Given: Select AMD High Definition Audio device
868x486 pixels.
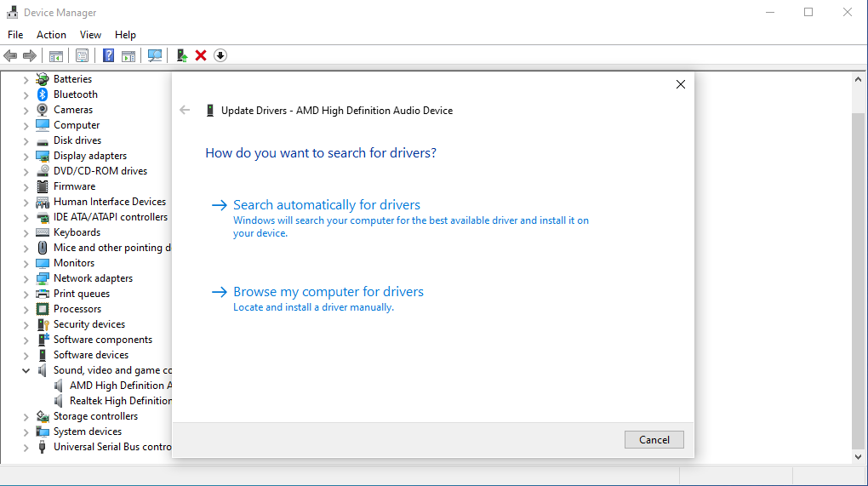Looking at the screenshot, I should [120, 386].
